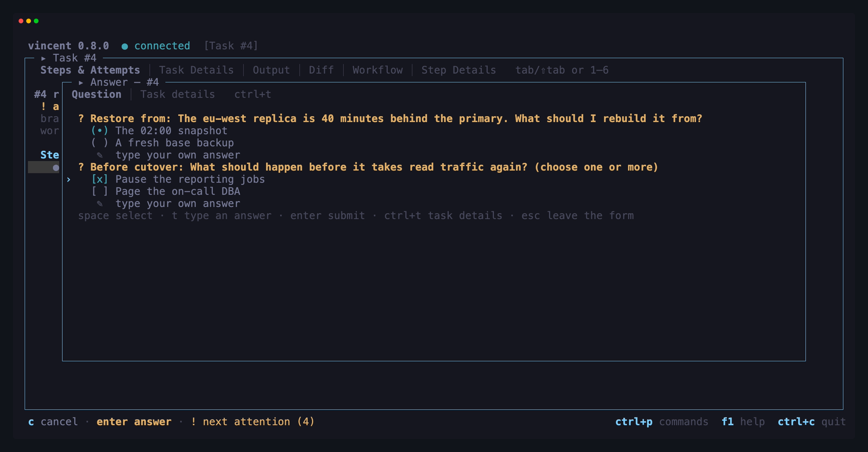This screenshot has width=868, height=452.
Task: Click '! next attention (4)' in footer
Action: click(252, 422)
